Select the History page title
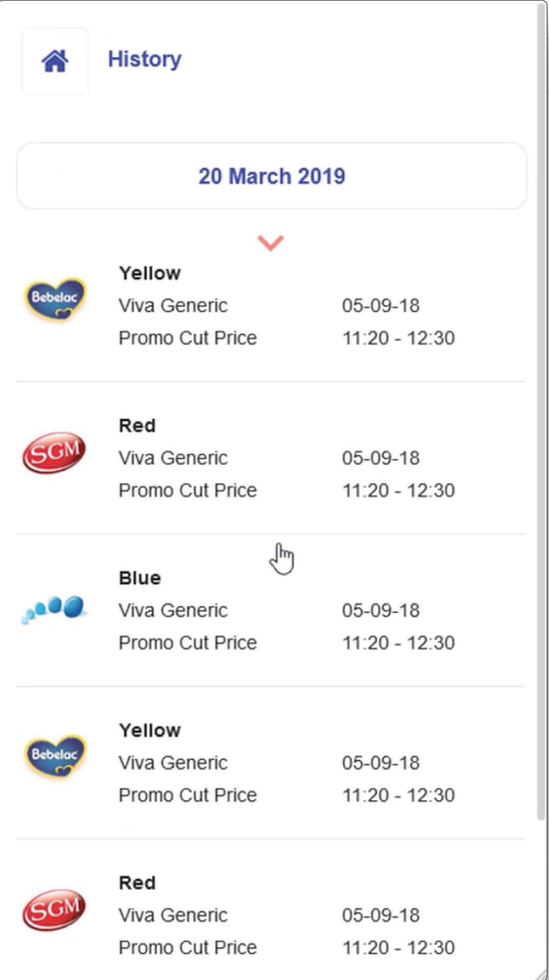 tap(144, 59)
